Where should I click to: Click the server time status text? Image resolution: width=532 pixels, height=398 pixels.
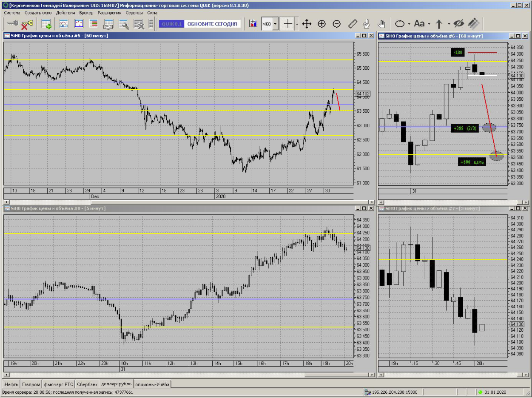point(68,392)
